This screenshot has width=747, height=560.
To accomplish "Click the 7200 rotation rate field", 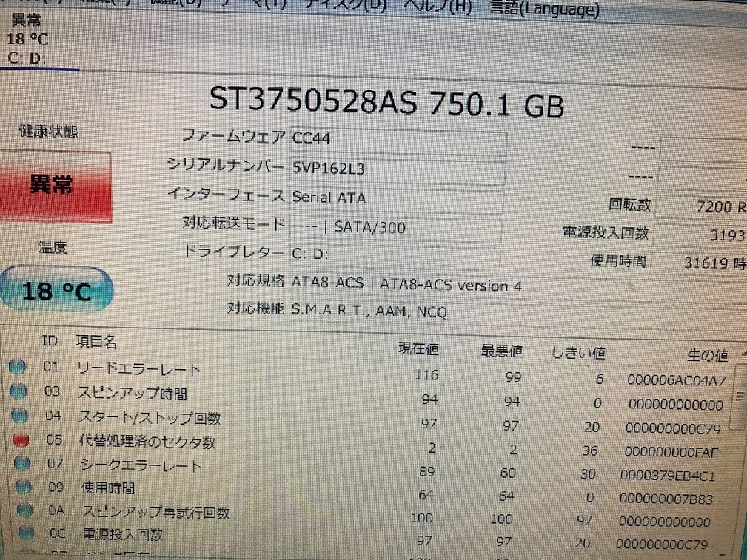I will click(x=701, y=206).
